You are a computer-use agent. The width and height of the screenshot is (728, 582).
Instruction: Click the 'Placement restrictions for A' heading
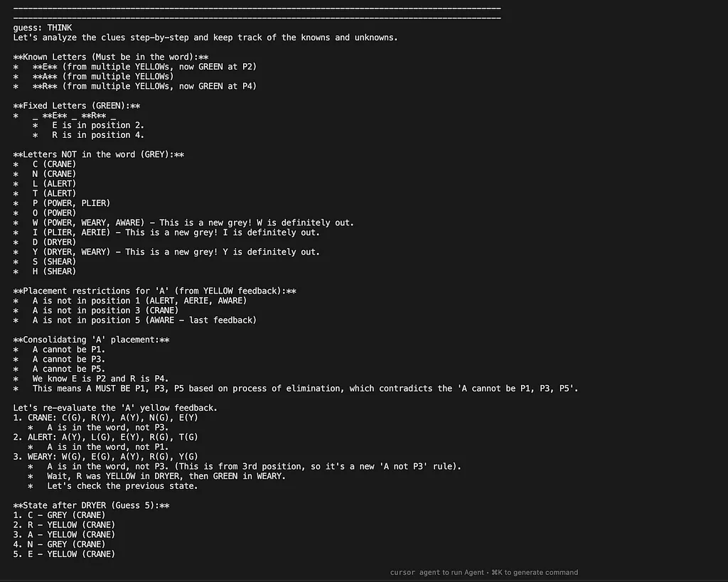click(155, 291)
